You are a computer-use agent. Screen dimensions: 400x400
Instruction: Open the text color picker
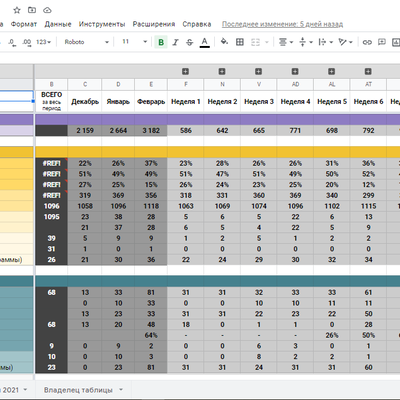[x=205, y=42]
